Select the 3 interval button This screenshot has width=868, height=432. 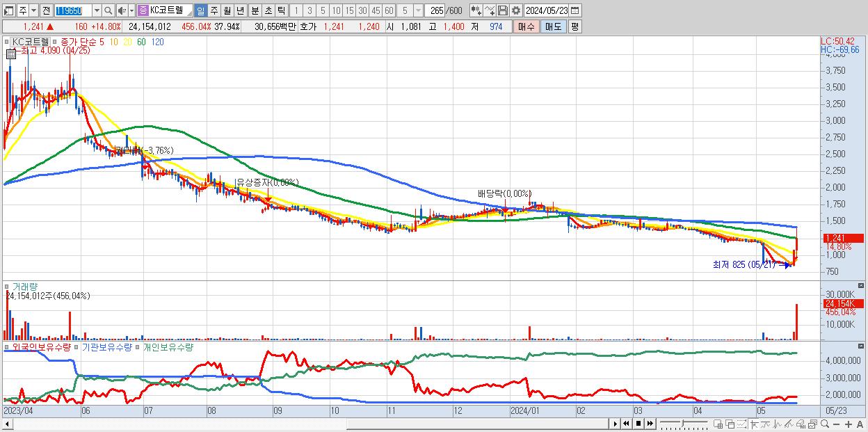[x=310, y=10]
